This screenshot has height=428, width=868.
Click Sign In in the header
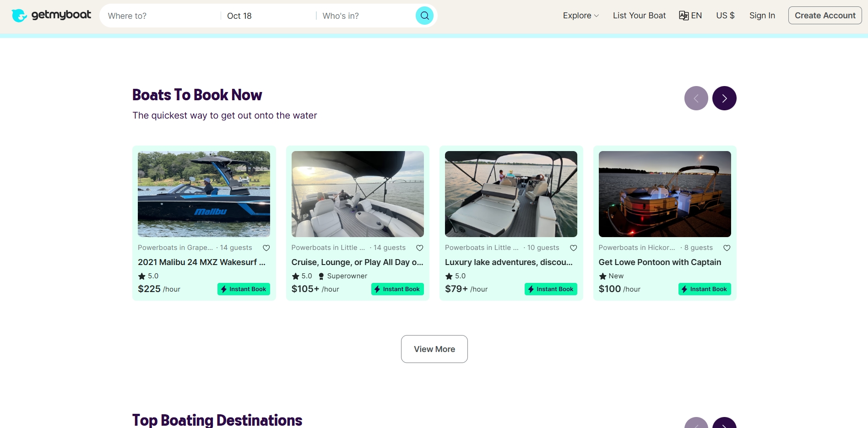pos(762,16)
